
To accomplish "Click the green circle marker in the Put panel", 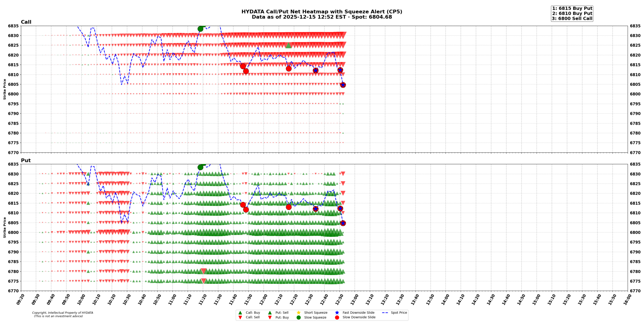I will tap(200, 167).
